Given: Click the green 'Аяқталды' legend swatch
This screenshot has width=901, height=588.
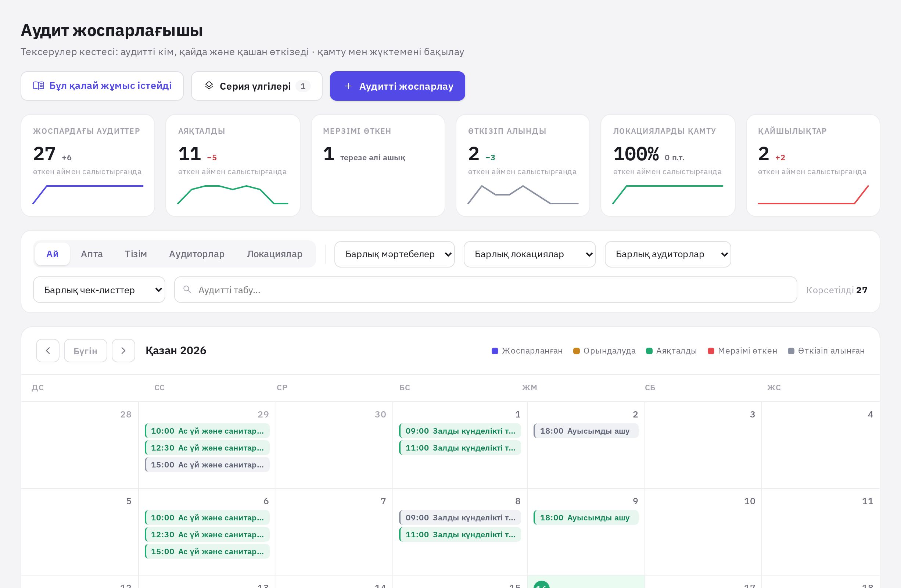Looking at the screenshot, I should point(649,351).
